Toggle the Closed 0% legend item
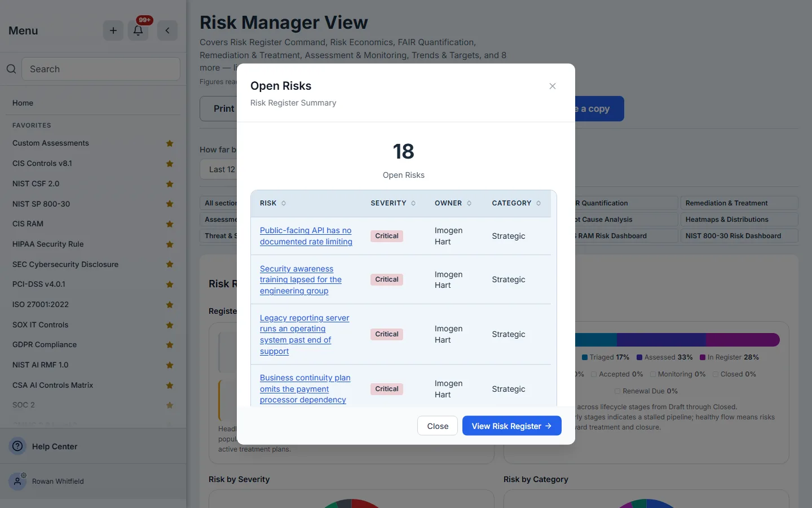The height and width of the screenshot is (508, 812). (734, 374)
